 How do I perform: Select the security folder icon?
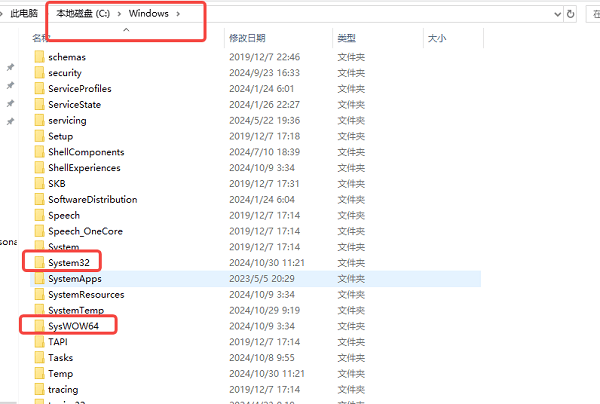pos(39,72)
